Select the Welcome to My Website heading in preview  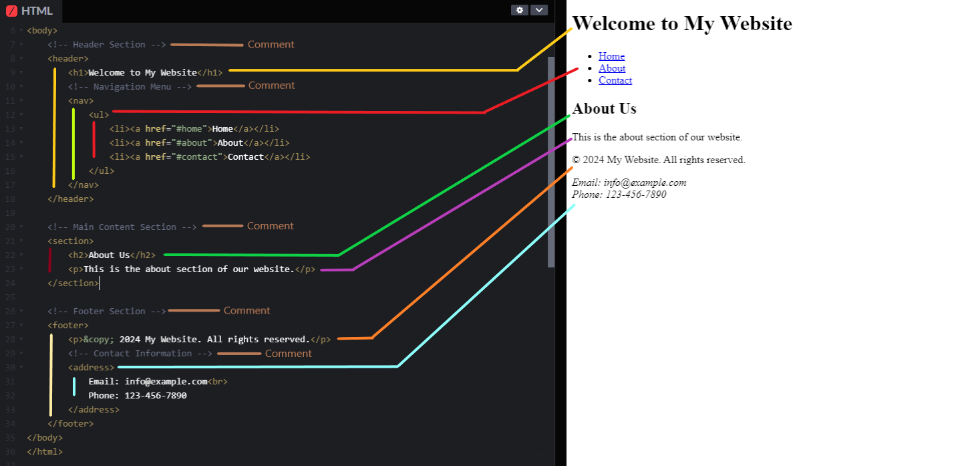681,23
